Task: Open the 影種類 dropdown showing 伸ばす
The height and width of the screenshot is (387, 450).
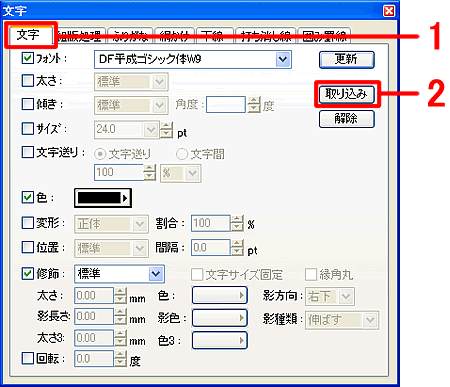Action: [342, 320]
